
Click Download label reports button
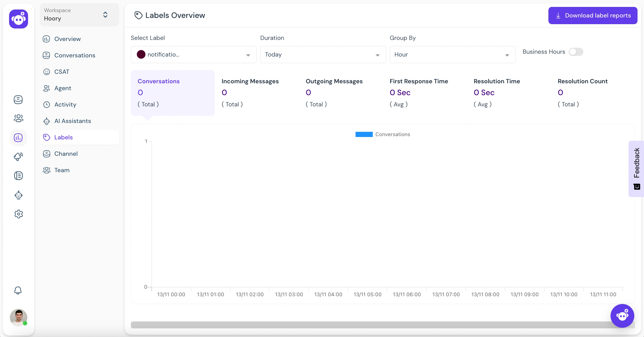[592, 15]
